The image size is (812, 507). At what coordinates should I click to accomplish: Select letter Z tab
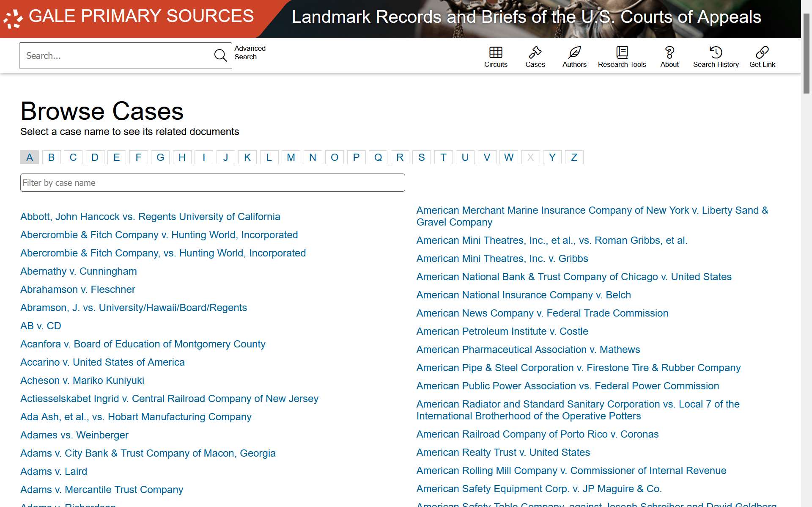574,157
